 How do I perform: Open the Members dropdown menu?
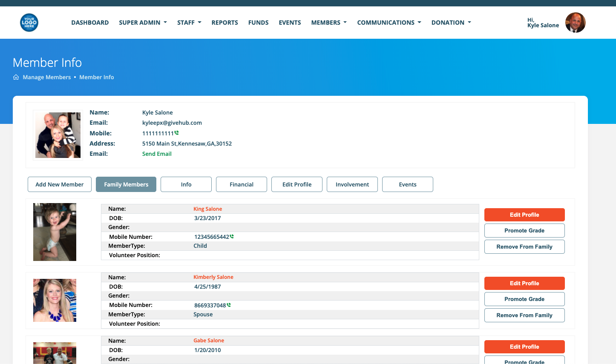click(x=329, y=23)
